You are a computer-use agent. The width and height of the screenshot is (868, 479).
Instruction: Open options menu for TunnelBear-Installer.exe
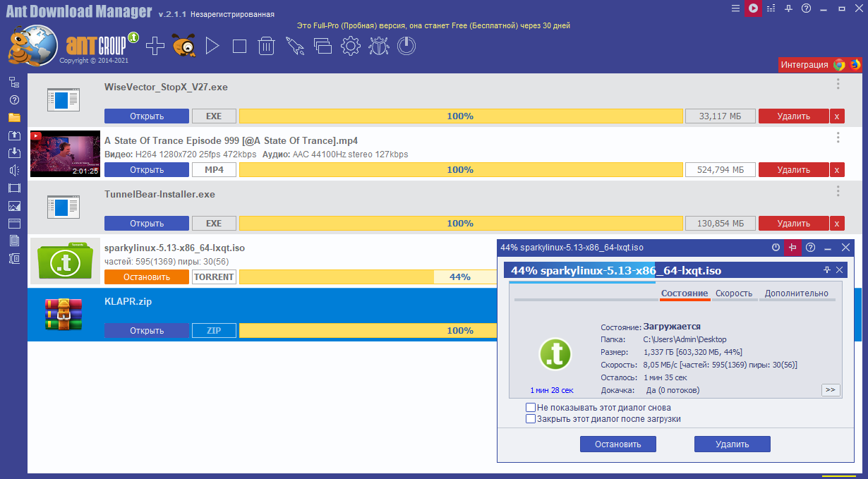pos(838,191)
